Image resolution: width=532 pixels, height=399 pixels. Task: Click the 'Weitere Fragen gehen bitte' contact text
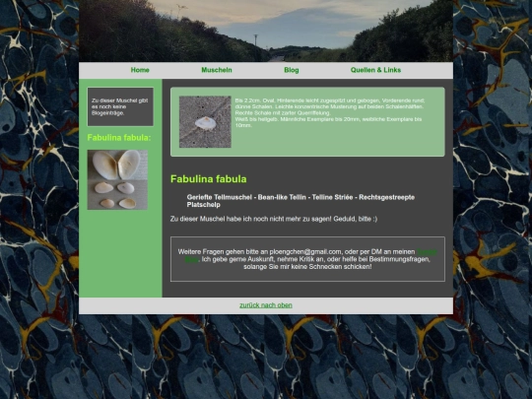(x=307, y=259)
